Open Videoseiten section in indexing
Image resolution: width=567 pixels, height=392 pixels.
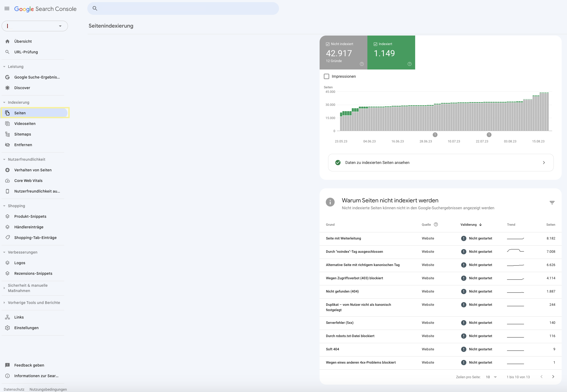[x=25, y=124]
